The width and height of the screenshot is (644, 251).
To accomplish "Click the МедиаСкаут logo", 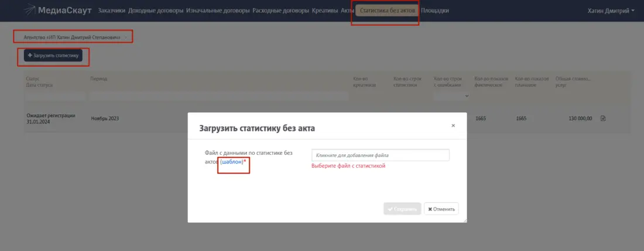I will [57, 11].
